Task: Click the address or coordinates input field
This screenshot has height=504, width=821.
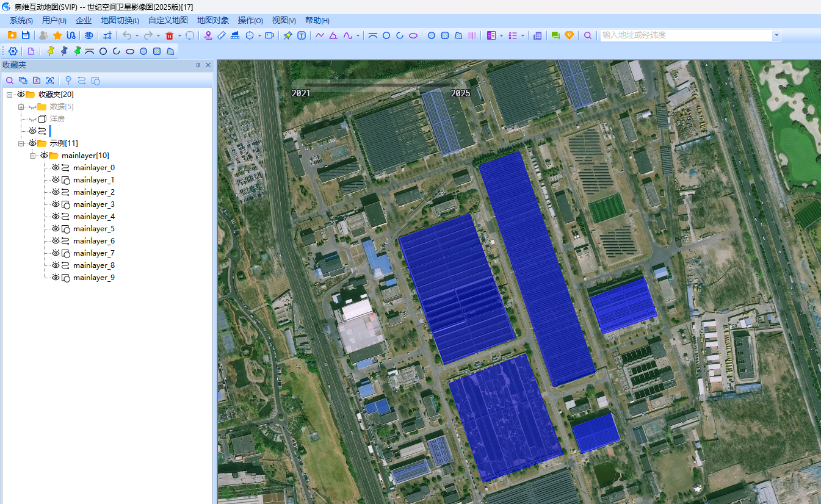Action: 686,35
